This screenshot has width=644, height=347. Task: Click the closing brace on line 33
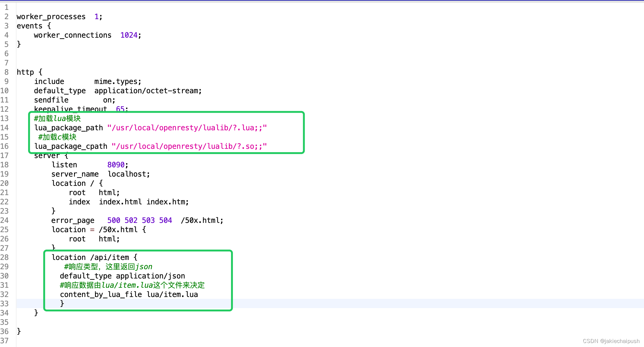click(62, 304)
